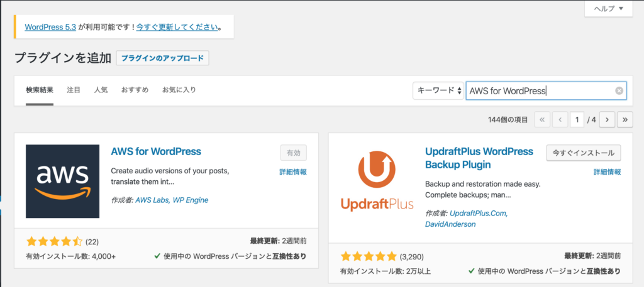
Task: Install UpdraftPlus with 今すぐインストール
Action: tap(584, 153)
